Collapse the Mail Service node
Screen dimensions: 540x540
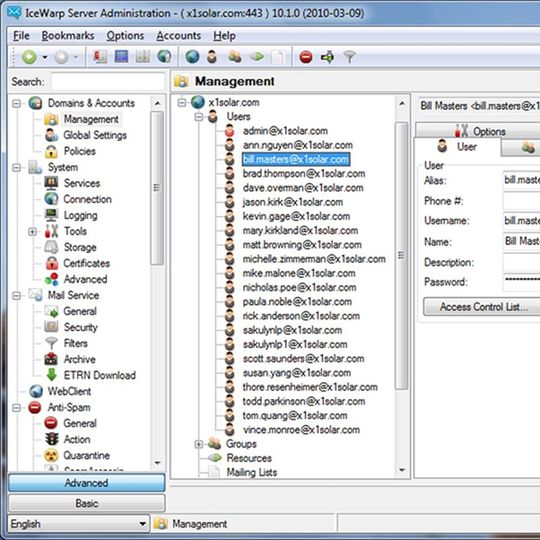tap(16, 295)
